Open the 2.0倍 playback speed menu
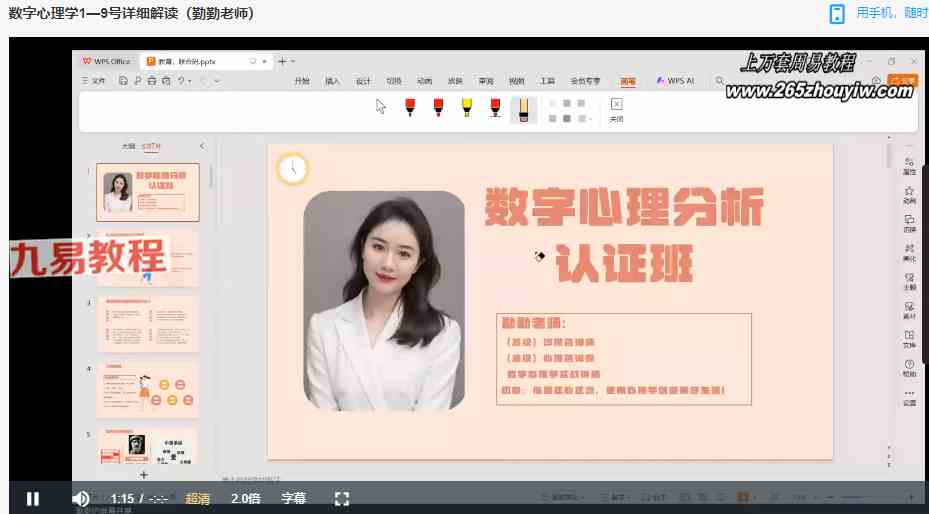 pos(246,498)
